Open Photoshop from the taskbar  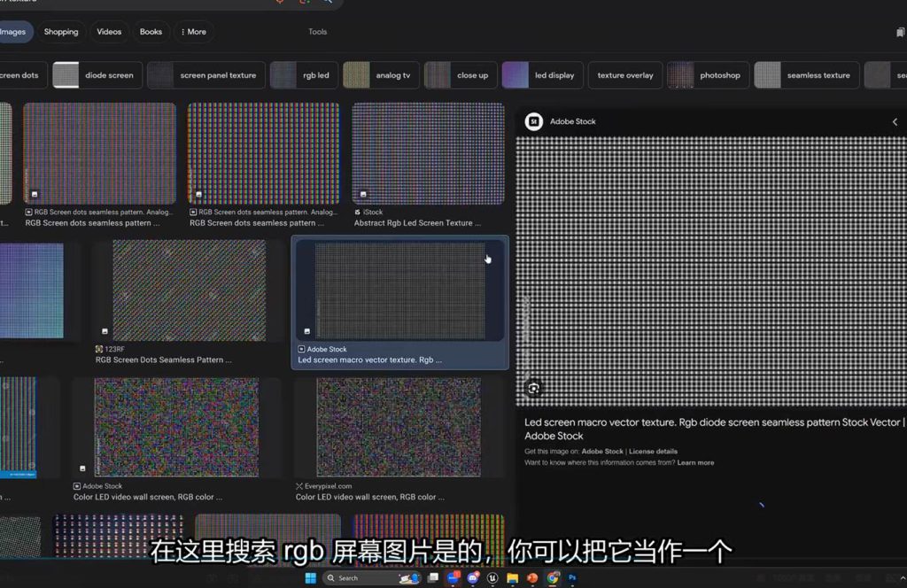click(573, 578)
